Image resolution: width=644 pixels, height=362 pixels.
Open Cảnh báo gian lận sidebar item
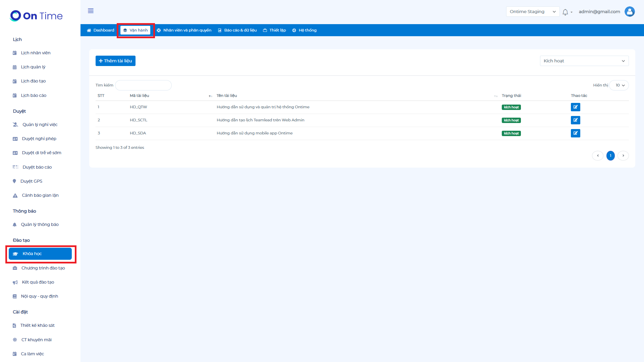click(40, 195)
